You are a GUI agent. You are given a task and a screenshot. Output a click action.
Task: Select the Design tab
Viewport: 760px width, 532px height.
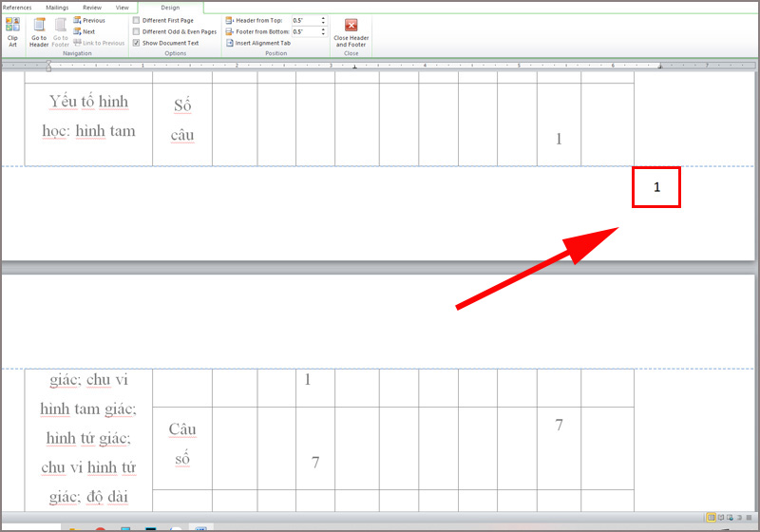(x=170, y=8)
